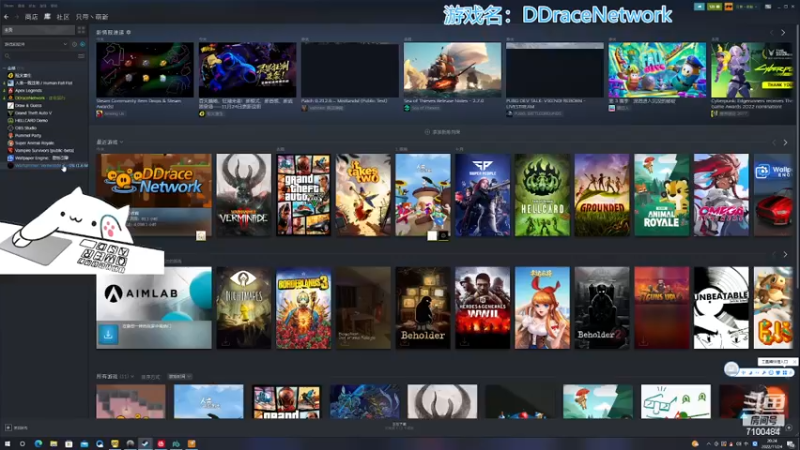Open the Borderlands 3 cover
This screenshot has width=800, height=450.
pos(304,308)
